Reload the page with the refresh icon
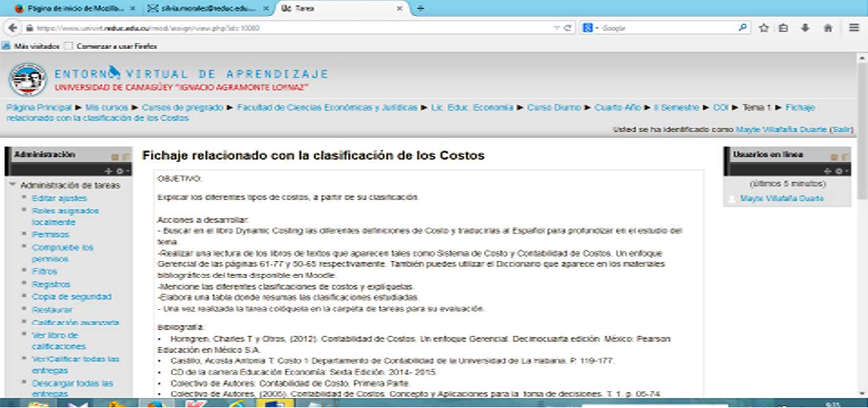 pos(568,28)
